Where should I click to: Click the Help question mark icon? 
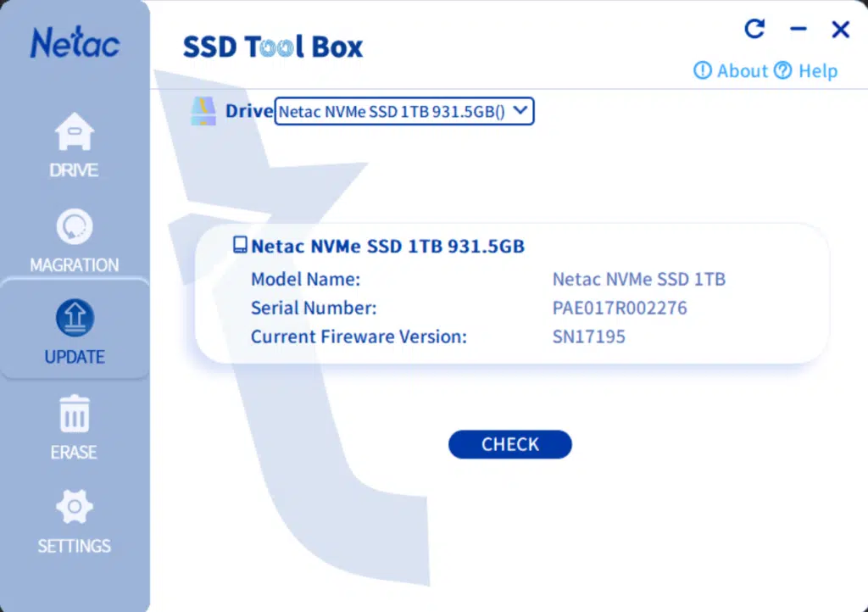[782, 71]
